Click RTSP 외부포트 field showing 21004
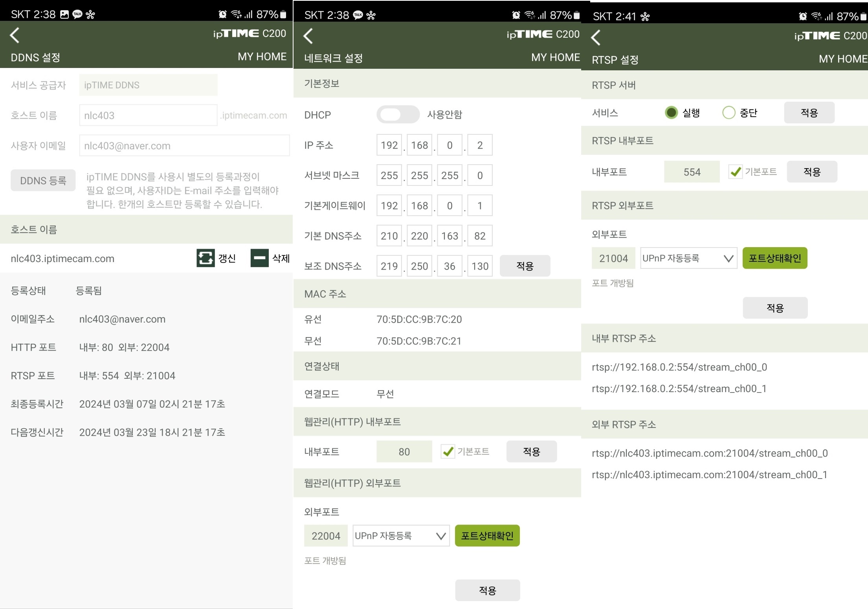 pos(613,258)
